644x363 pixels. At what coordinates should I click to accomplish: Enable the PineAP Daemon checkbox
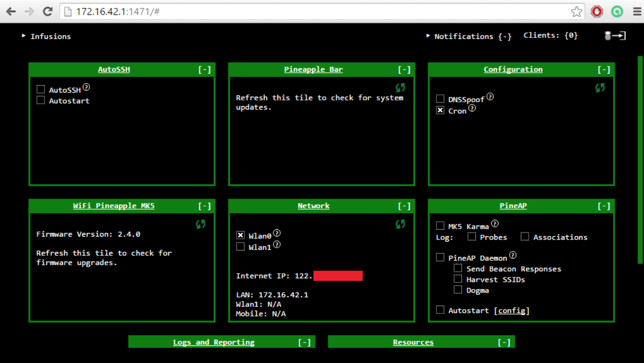click(x=440, y=257)
